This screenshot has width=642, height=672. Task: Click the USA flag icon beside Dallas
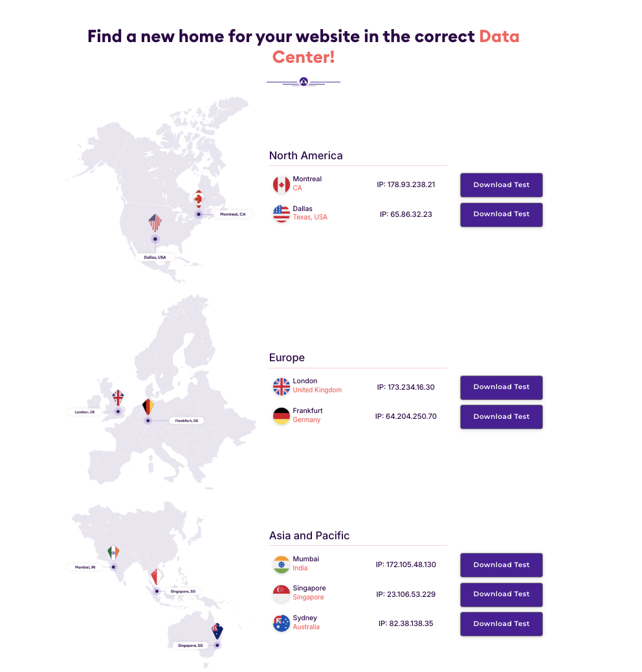tap(282, 214)
